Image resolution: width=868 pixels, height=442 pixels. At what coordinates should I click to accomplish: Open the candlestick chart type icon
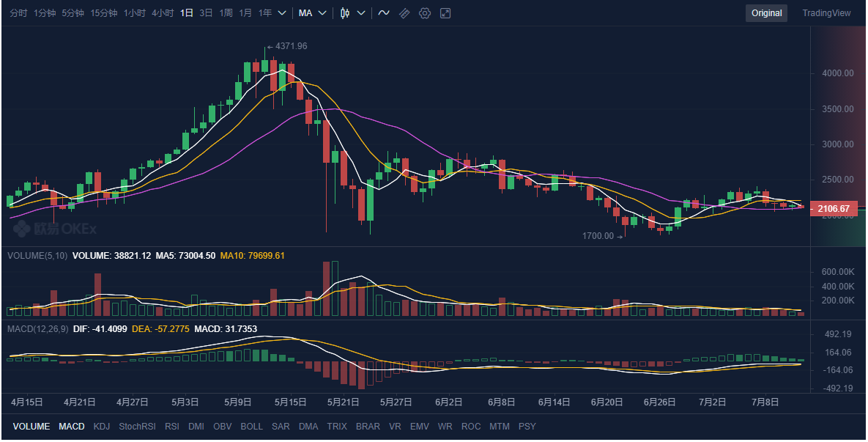345,13
